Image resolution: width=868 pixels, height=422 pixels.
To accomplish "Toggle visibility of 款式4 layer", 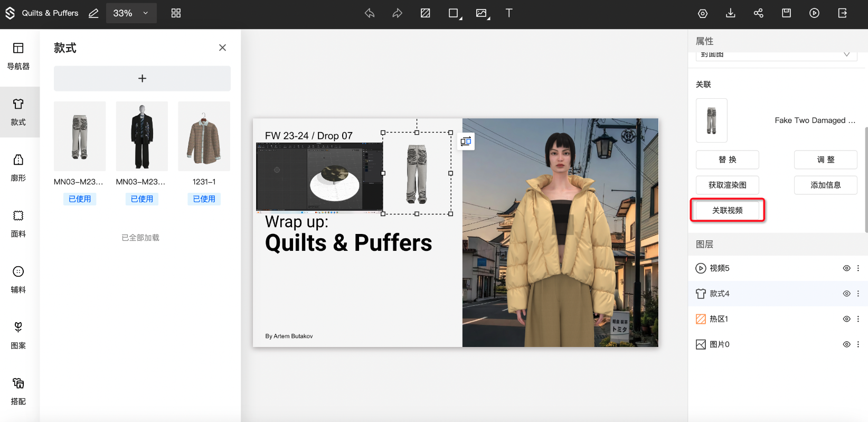I will 846,294.
